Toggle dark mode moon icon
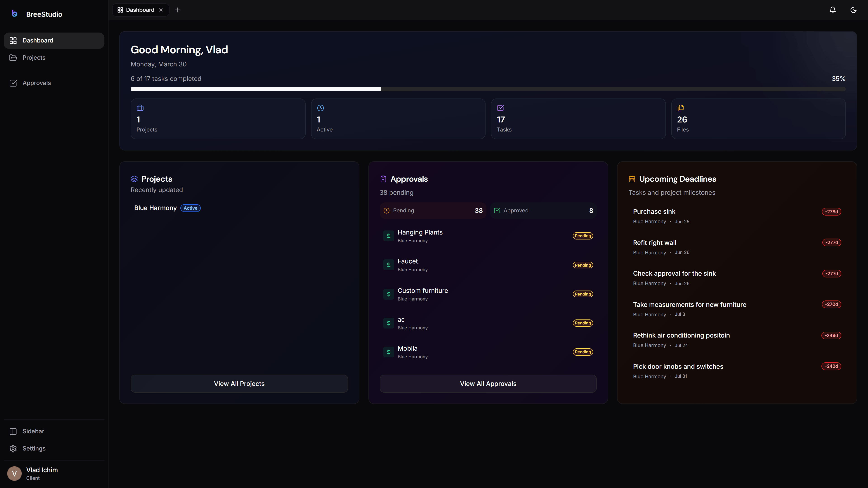This screenshot has width=868, height=488. (854, 10)
